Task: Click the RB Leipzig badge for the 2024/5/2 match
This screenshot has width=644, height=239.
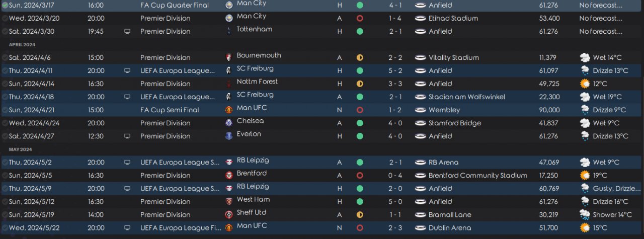Action: pyautogui.click(x=229, y=162)
